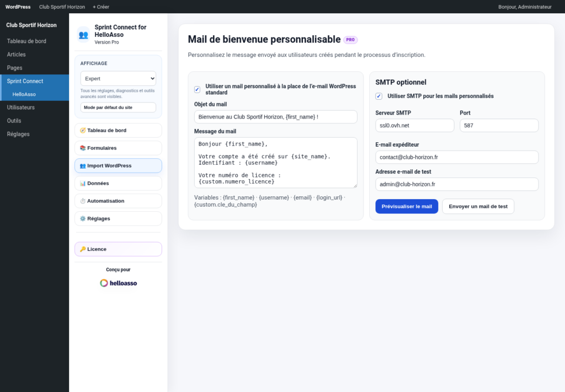Click Envoyer un mail de test
Screen dimensions: 565x392
click(x=478, y=206)
